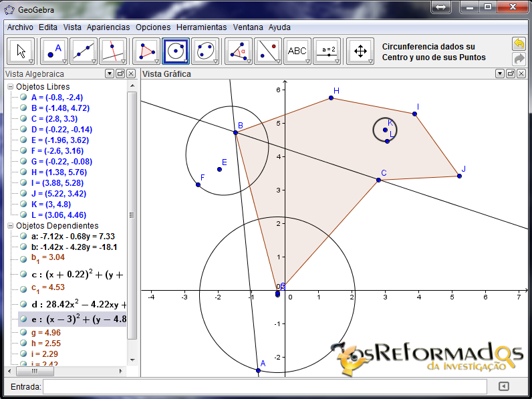Collapse the Objetos Dependientes tree group
This screenshot has width=532, height=399.
click(x=10, y=226)
